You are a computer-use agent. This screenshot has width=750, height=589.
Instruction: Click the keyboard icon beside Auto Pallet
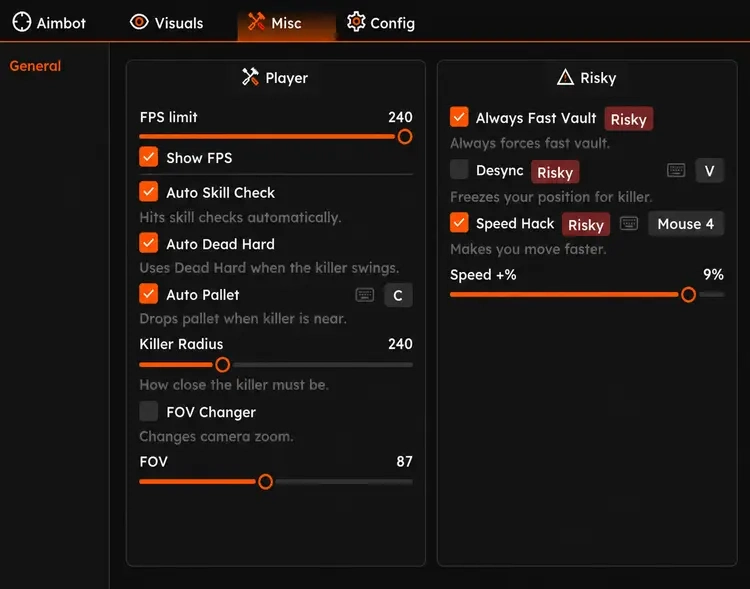pos(365,295)
